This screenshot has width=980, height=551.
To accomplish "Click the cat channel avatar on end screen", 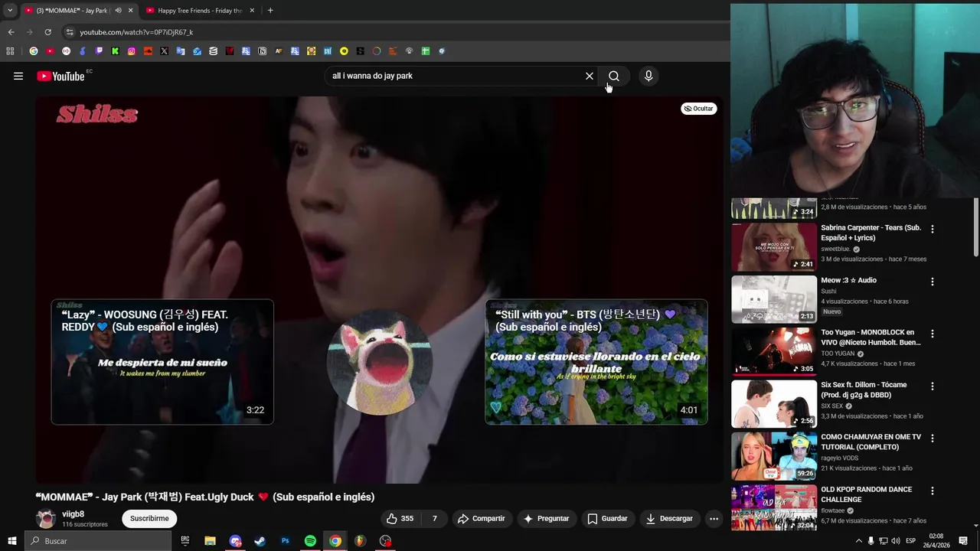I will (x=380, y=362).
